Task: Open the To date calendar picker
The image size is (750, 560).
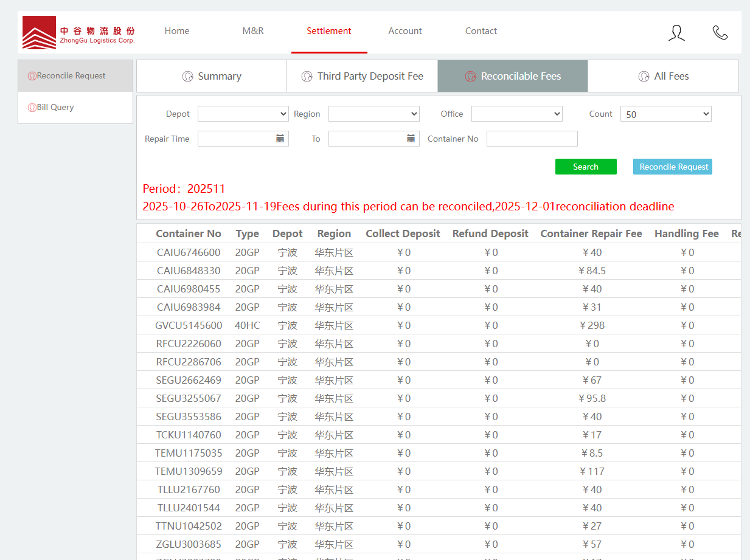Action: (x=411, y=139)
